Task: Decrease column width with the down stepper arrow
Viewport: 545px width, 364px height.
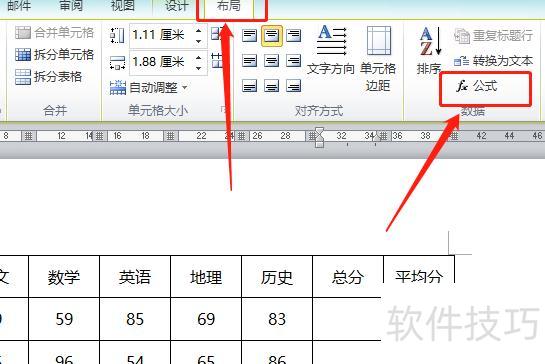Action: [198, 68]
